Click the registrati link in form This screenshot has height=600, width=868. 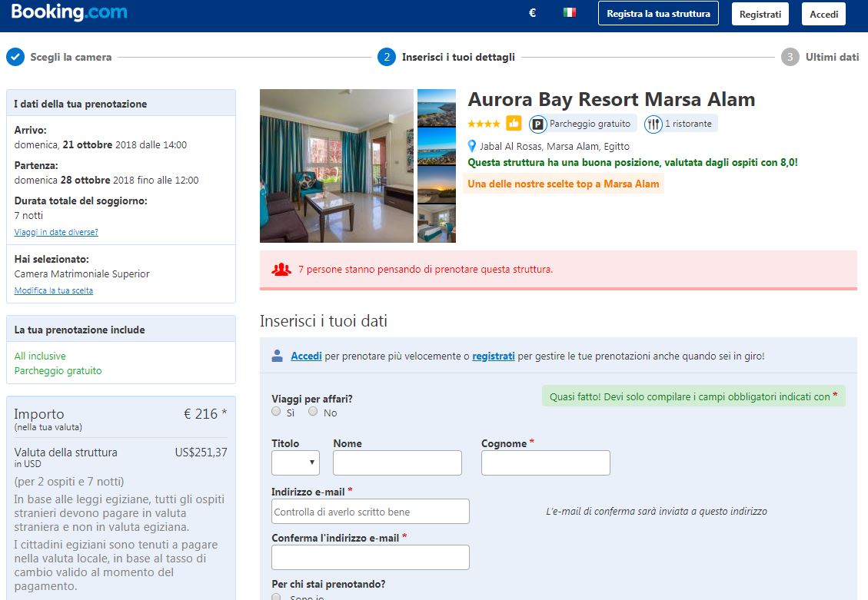tap(494, 356)
